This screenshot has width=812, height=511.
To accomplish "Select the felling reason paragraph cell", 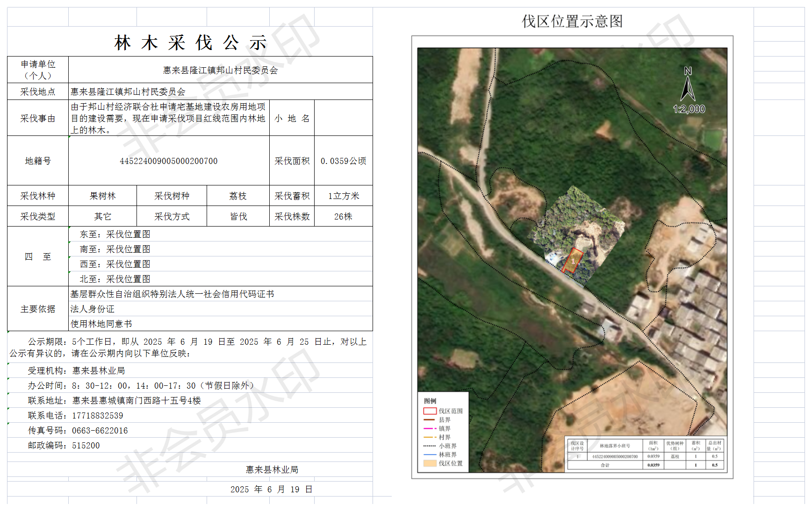I will (169, 118).
